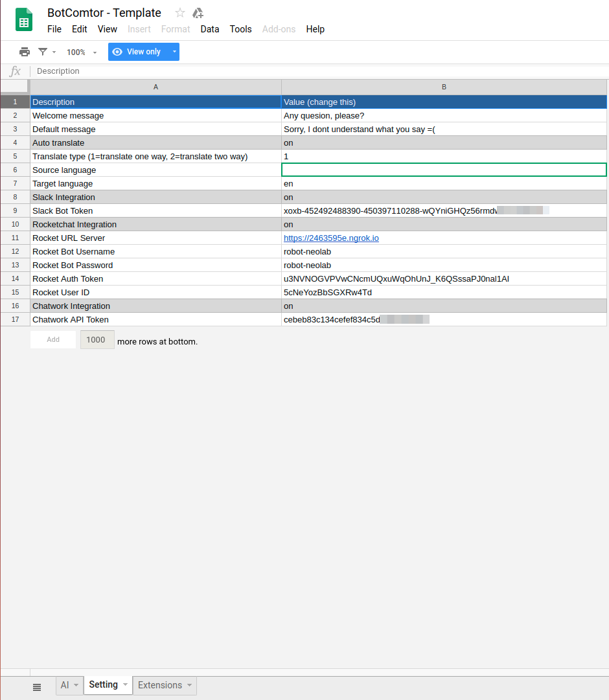Select the Slack Integration cell
The width and height of the screenshot is (609, 700).
(x=155, y=198)
